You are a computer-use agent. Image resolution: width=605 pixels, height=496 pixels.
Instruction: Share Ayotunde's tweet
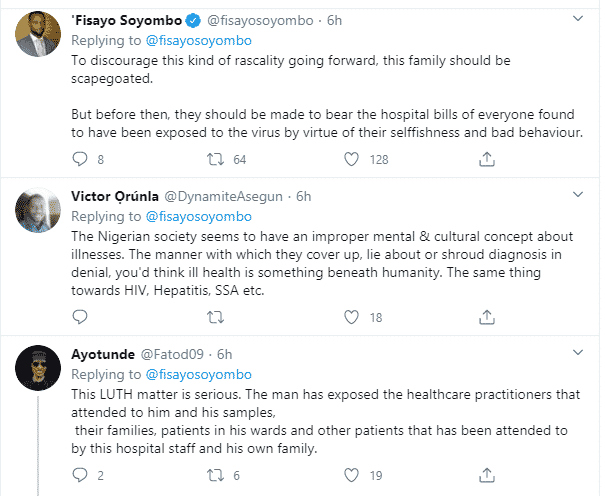pos(486,477)
